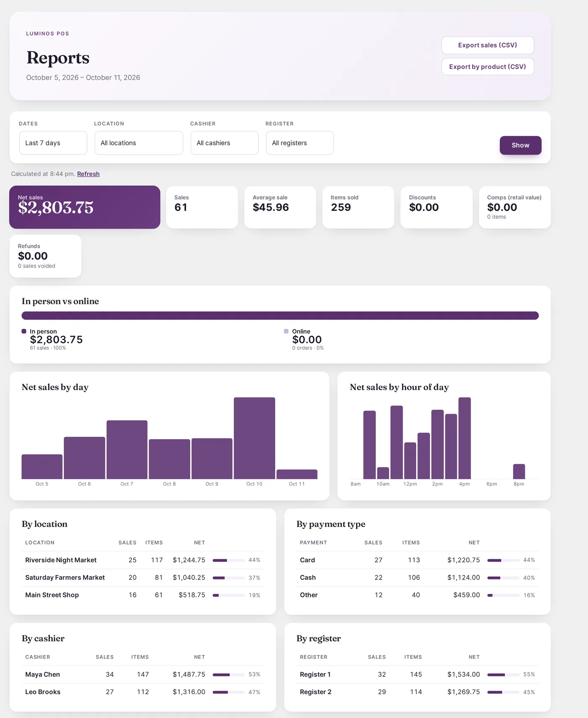Image resolution: width=588 pixels, height=718 pixels.
Task: Click the $1,534.00 Register 1 net
Action: 464,674
